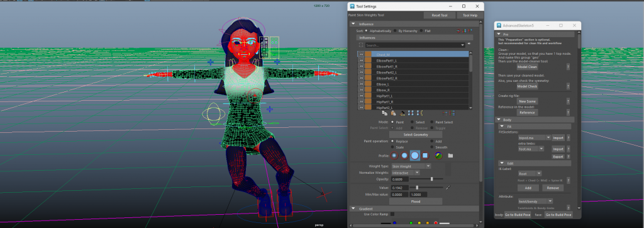The image size is (644, 228).
Task: Enable Use Color Ramp checkbox
Action: [392, 214]
